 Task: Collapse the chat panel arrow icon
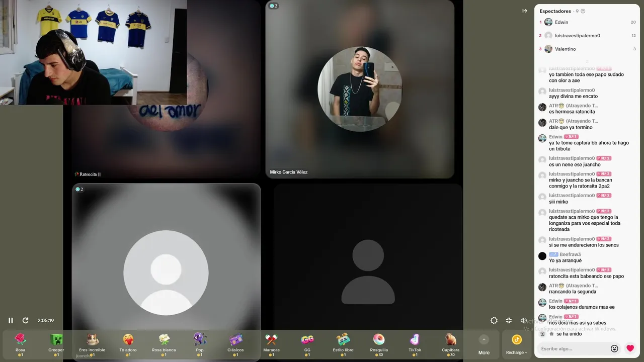[x=525, y=11]
